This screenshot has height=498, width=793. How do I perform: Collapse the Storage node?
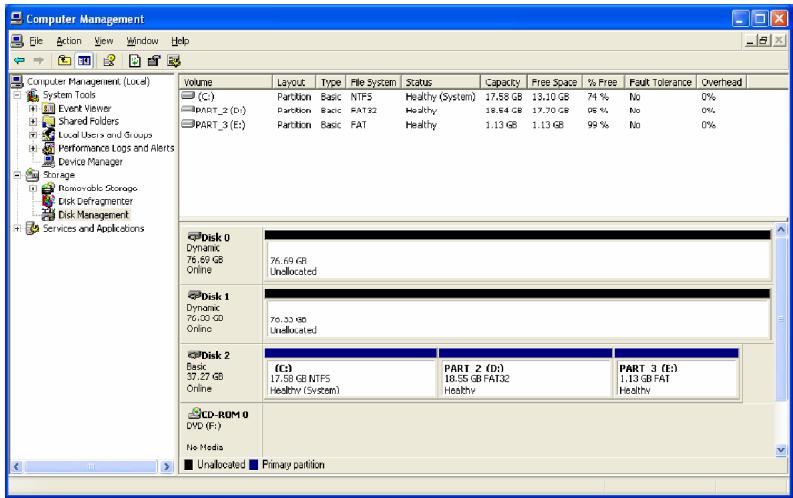click(x=17, y=175)
